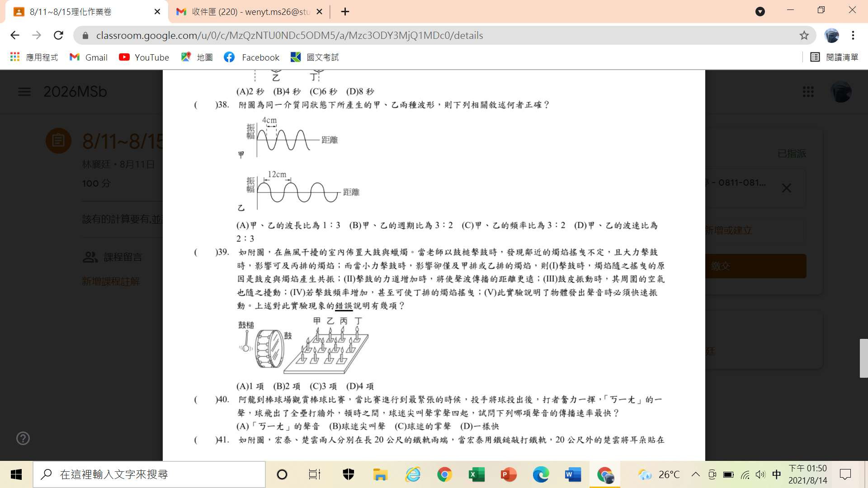Click the 已指派 status label
Screen dimensions: 868x488
[792, 154]
